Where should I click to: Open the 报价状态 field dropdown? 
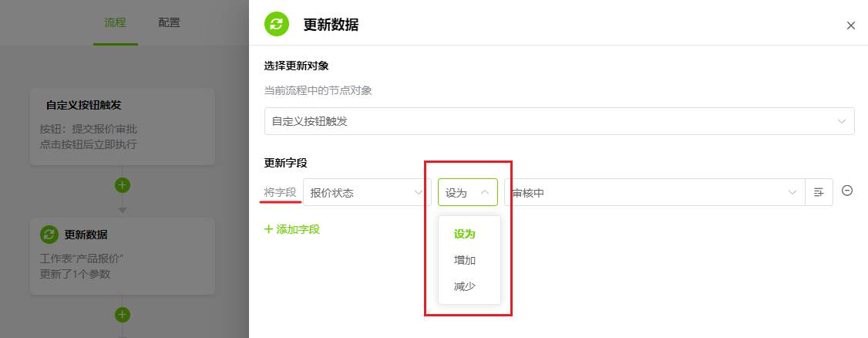pyautogui.click(x=367, y=192)
